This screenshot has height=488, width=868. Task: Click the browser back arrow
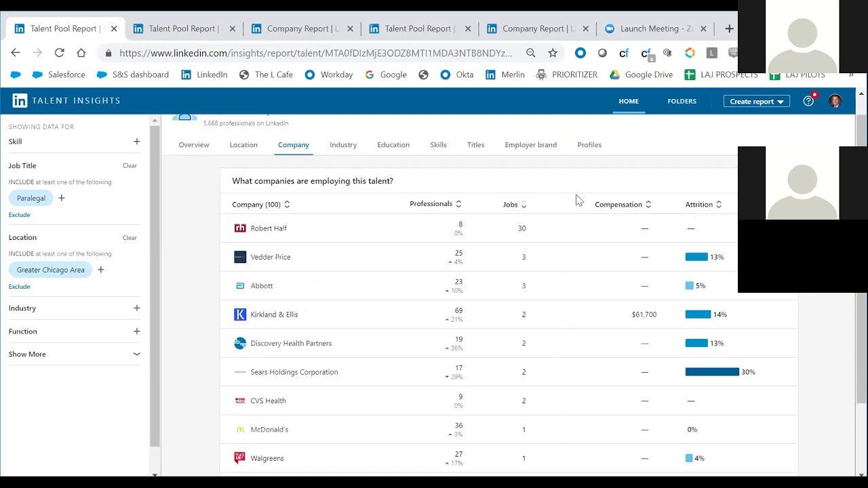tap(16, 53)
